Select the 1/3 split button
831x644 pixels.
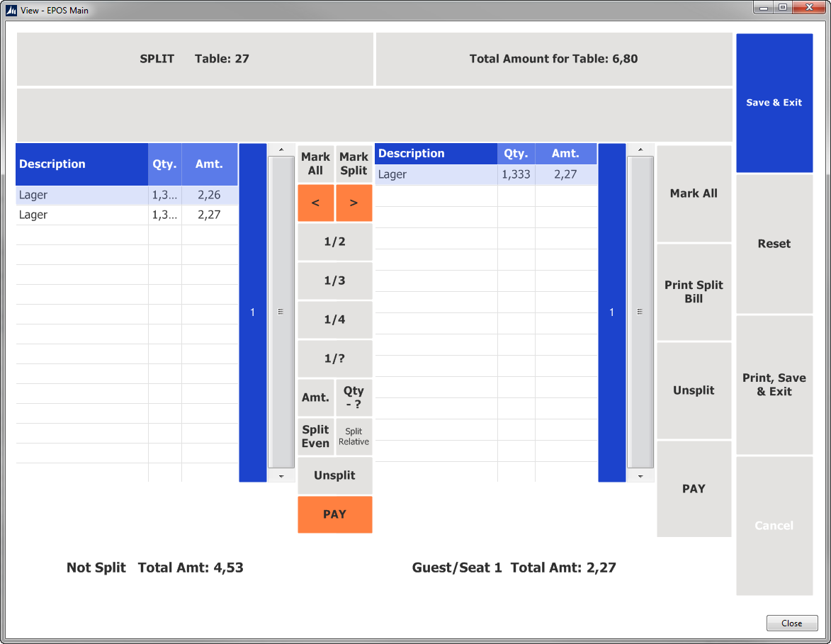point(335,281)
